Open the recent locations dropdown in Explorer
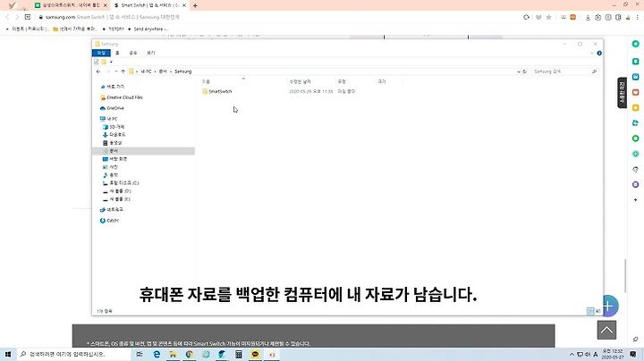Viewport: 644px width, 361px height. (x=116, y=71)
